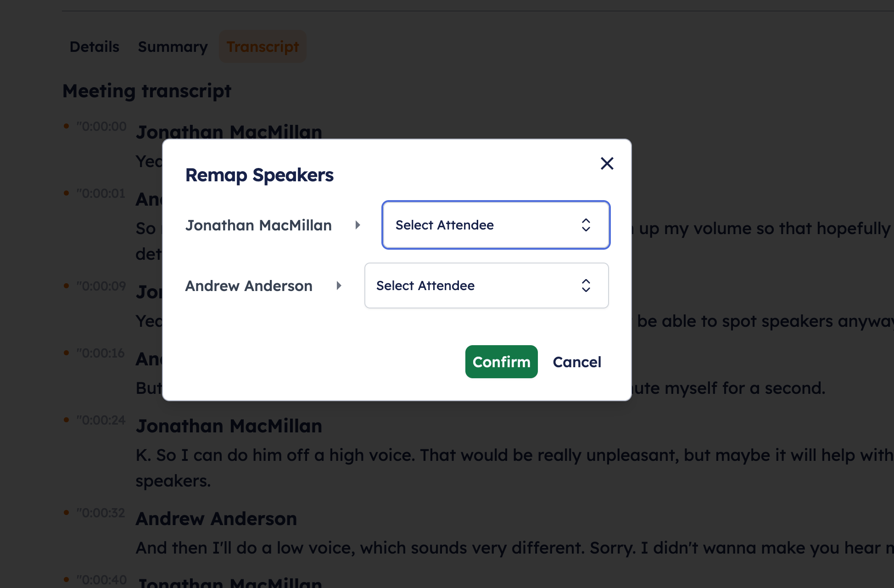894x588 pixels.
Task: Switch to the Details tab
Action: click(94, 47)
